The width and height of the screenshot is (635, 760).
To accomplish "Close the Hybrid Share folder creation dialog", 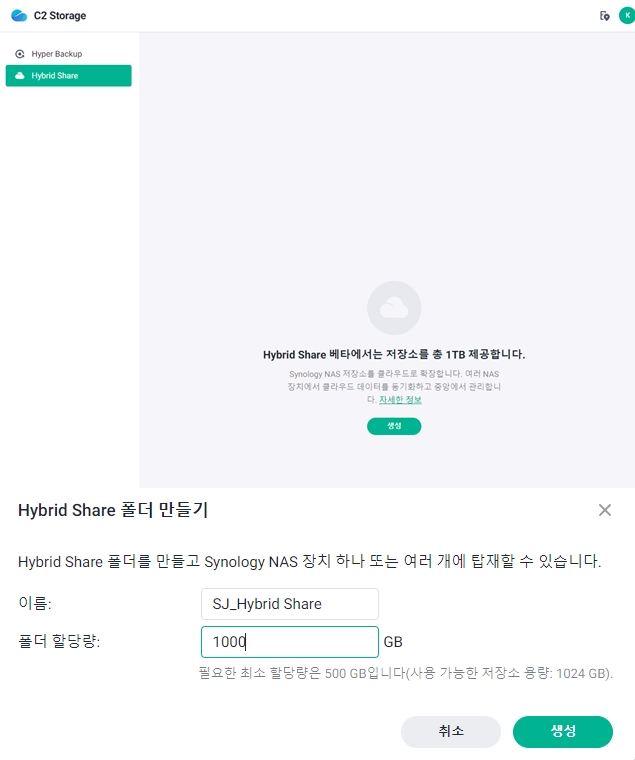I will coord(604,510).
